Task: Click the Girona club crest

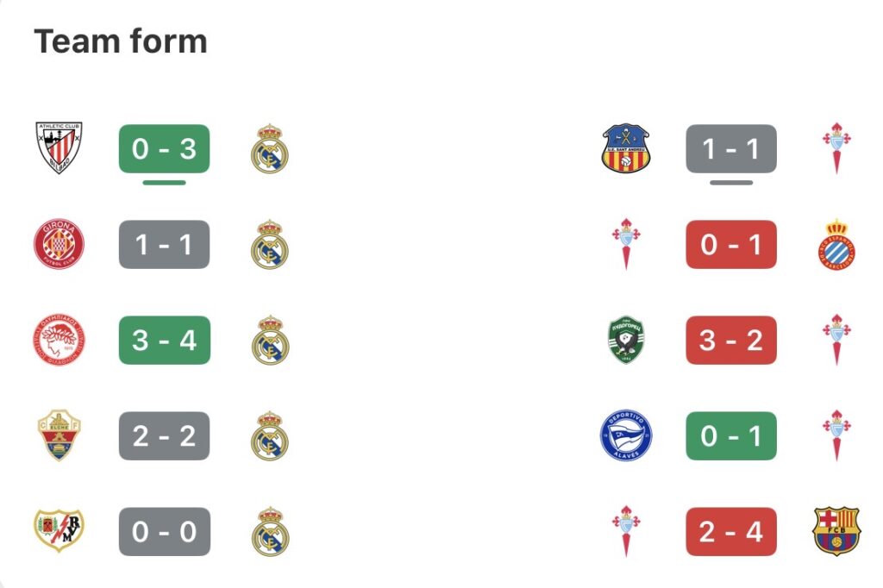Action: 59,244
